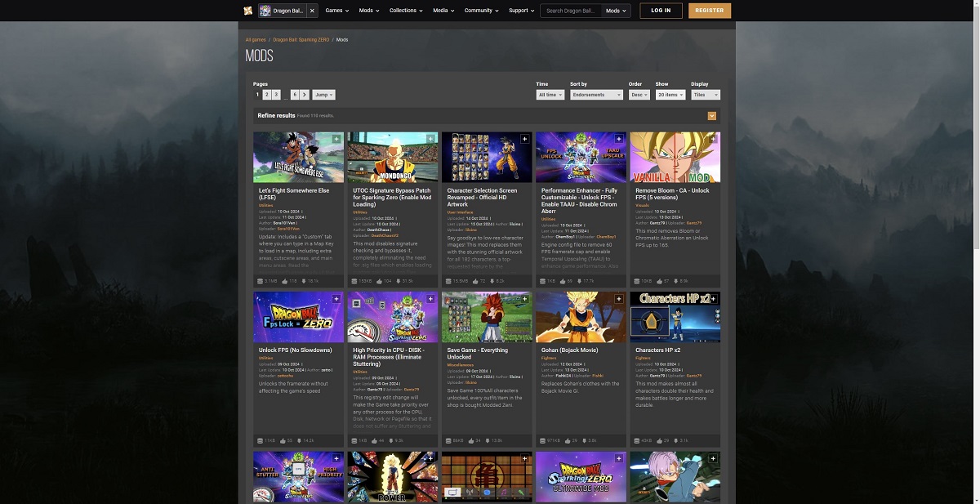This screenshot has height=504, width=980.
Task: Remove the Dragon Ball game filter (X)
Action: [x=312, y=11]
